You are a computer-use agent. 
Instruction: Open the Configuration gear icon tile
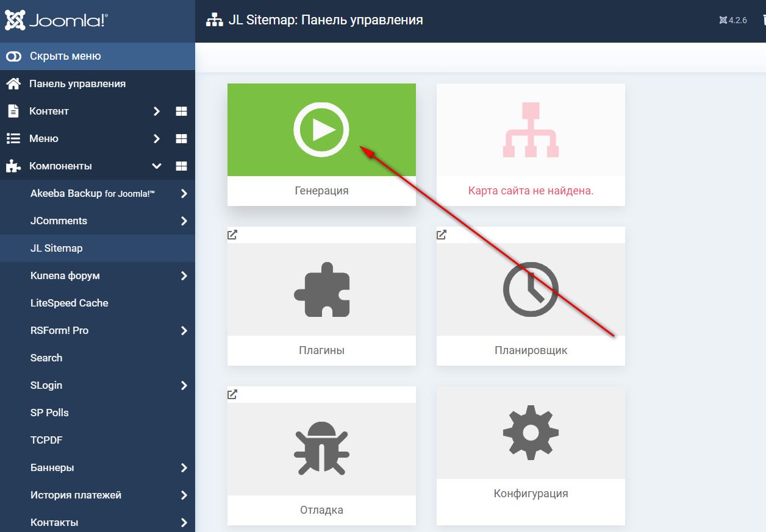pos(531,432)
